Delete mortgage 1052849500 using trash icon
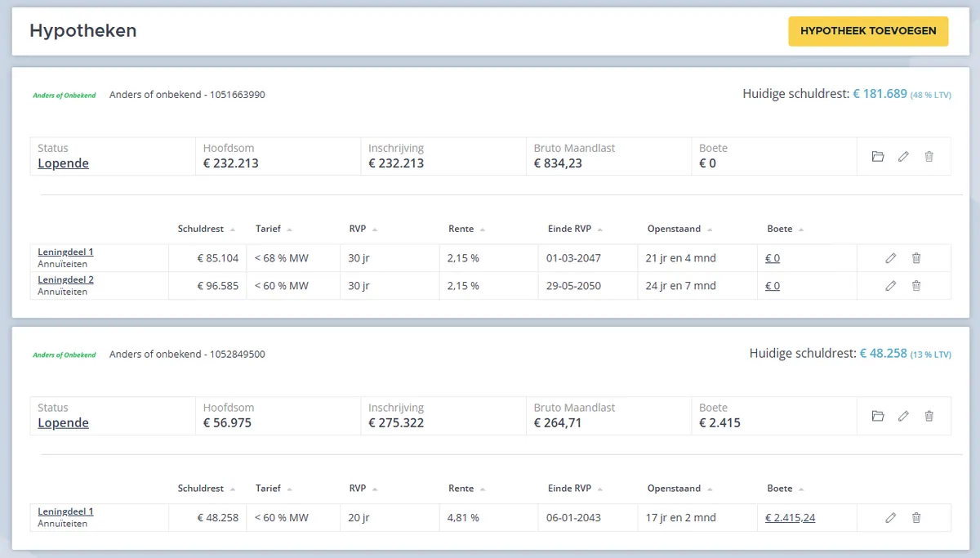 pos(929,416)
